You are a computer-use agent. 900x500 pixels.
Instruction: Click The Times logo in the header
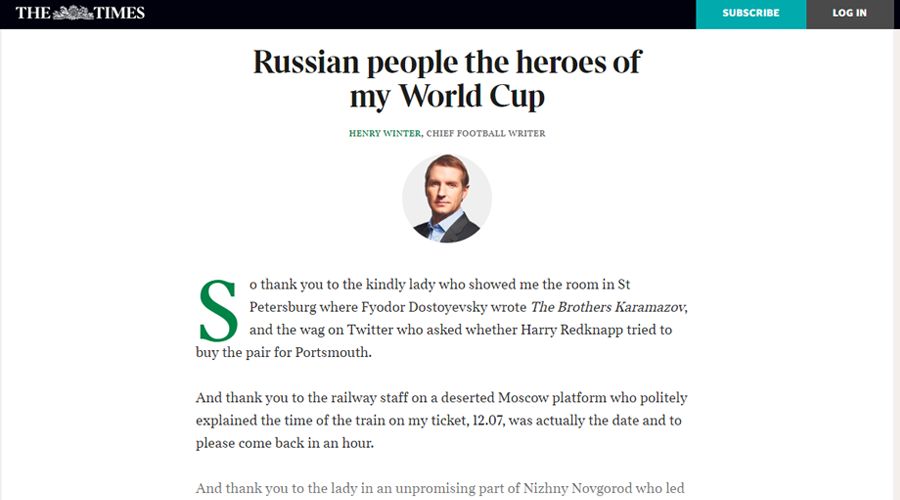coord(80,13)
